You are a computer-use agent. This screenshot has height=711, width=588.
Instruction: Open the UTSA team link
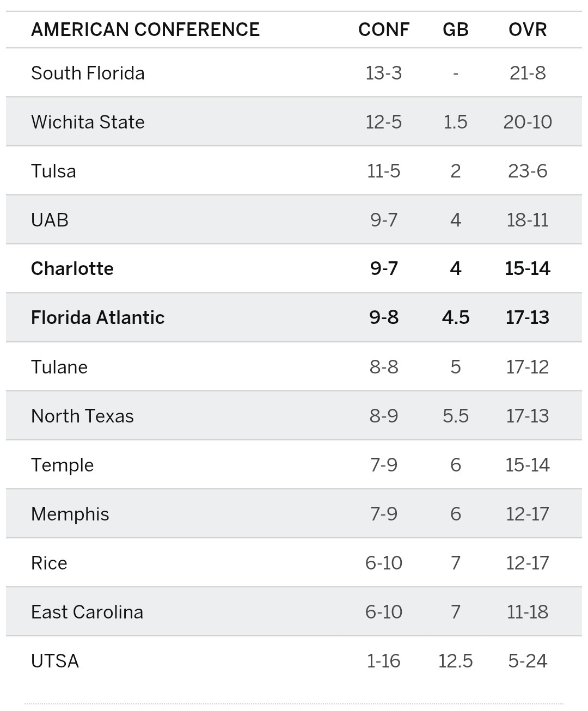click(55, 661)
